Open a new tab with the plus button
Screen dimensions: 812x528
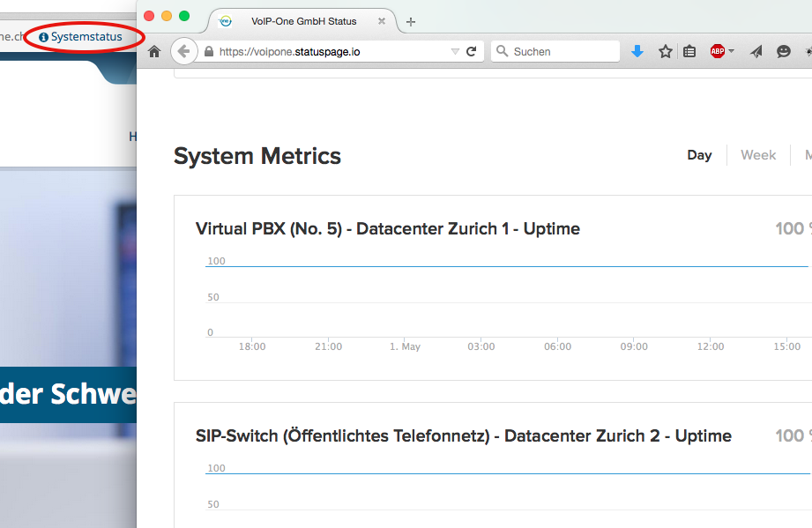(411, 22)
